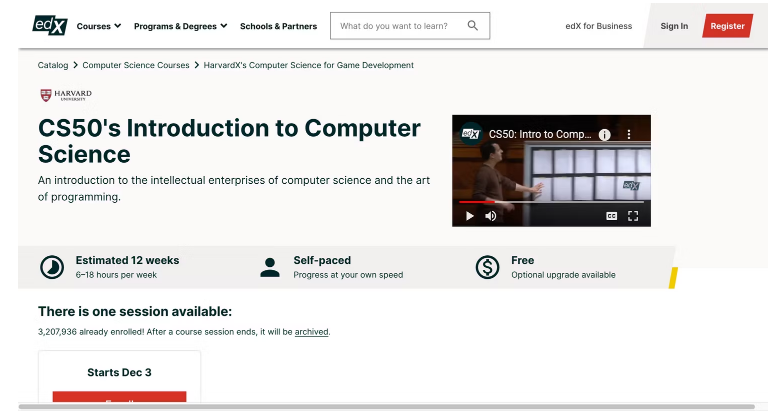The width and height of the screenshot is (780, 415).
Task: Open Schools & Partners page
Action: pos(278,26)
